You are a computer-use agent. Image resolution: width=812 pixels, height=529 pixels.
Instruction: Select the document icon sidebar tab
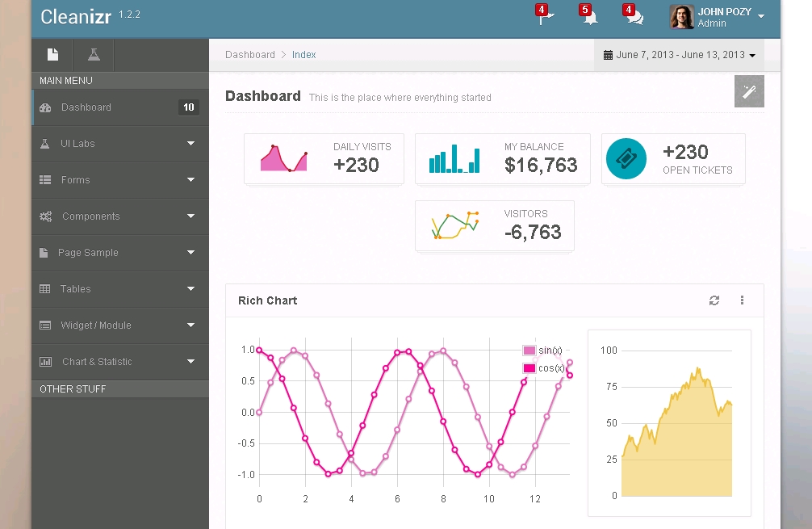tap(52, 55)
